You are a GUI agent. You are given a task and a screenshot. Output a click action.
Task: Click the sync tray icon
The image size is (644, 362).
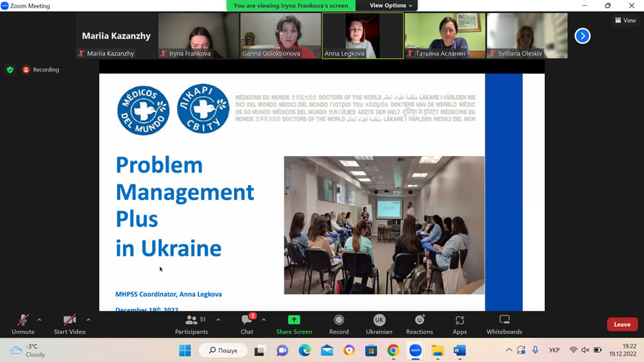[521, 350]
